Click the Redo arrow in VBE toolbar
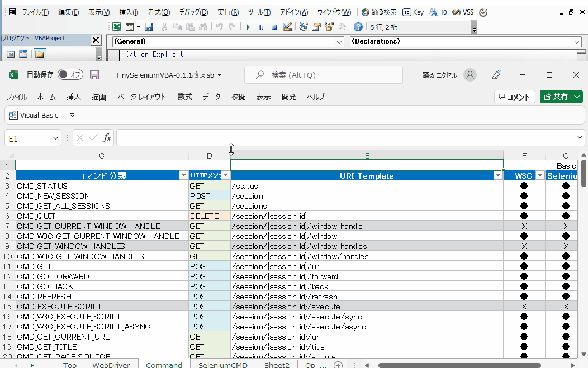The width and height of the screenshot is (588, 368). [x=232, y=27]
